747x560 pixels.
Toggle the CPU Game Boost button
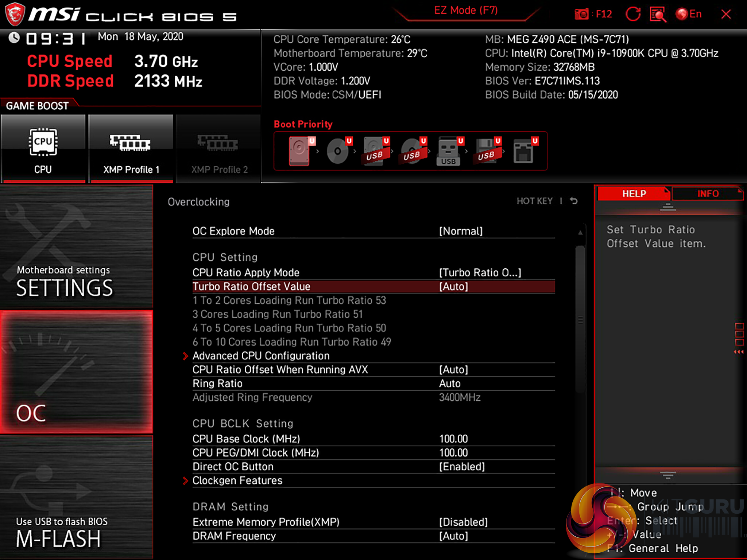click(x=43, y=149)
